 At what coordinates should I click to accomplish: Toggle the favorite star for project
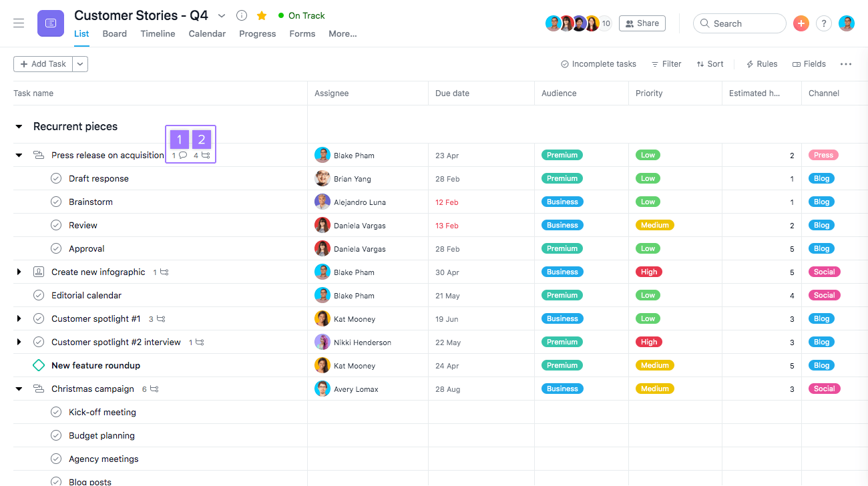[262, 15]
